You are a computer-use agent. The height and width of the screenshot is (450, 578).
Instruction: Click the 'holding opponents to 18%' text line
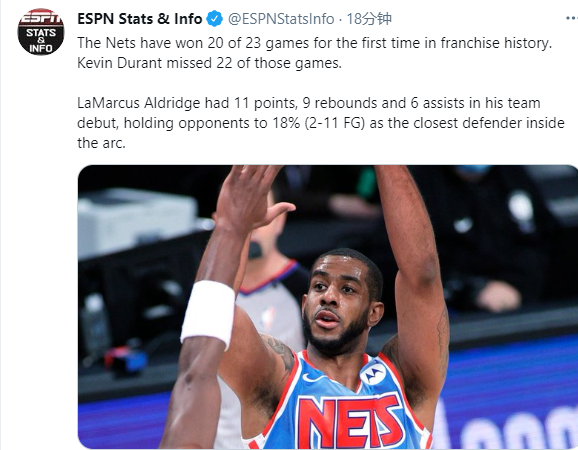[x=321, y=123]
